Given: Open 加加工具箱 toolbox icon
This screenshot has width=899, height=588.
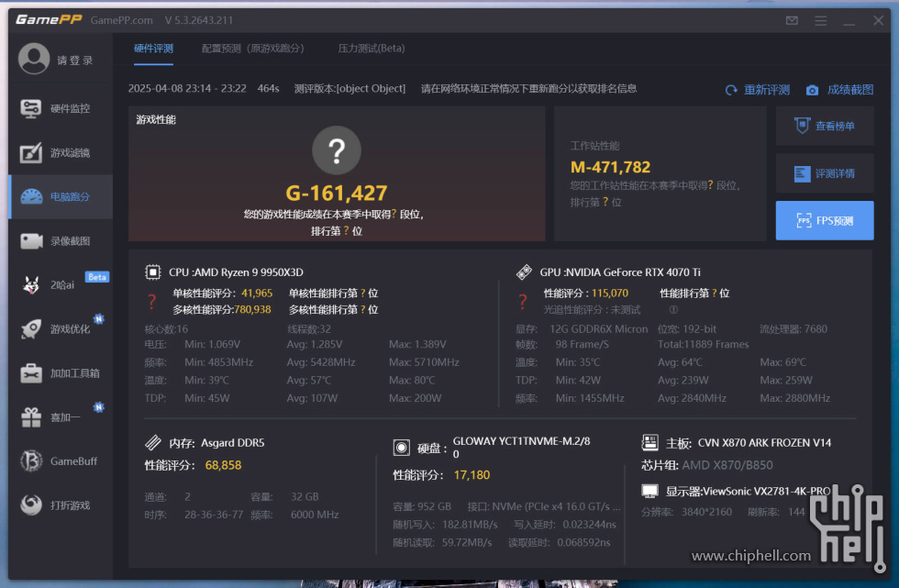Looking at the screenshot, I should tap(31, 373).
